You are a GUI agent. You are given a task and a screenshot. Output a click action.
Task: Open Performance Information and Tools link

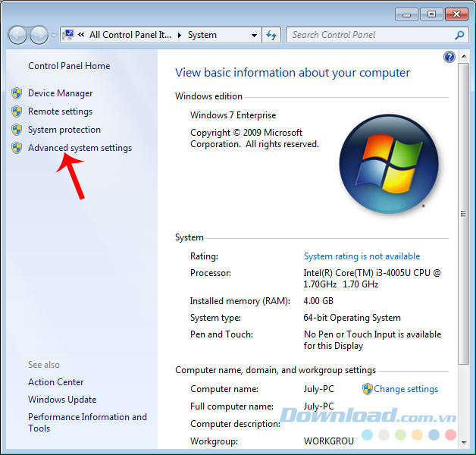pos(87,422)
